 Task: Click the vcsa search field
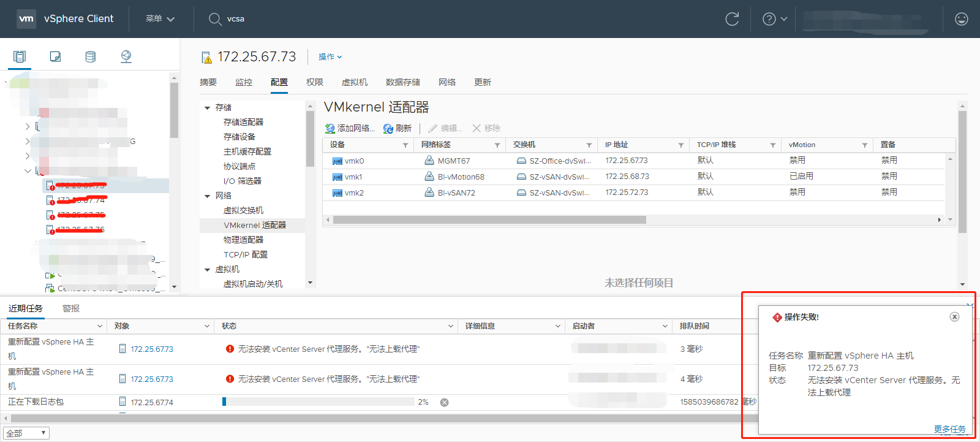(x=236, y=19)
